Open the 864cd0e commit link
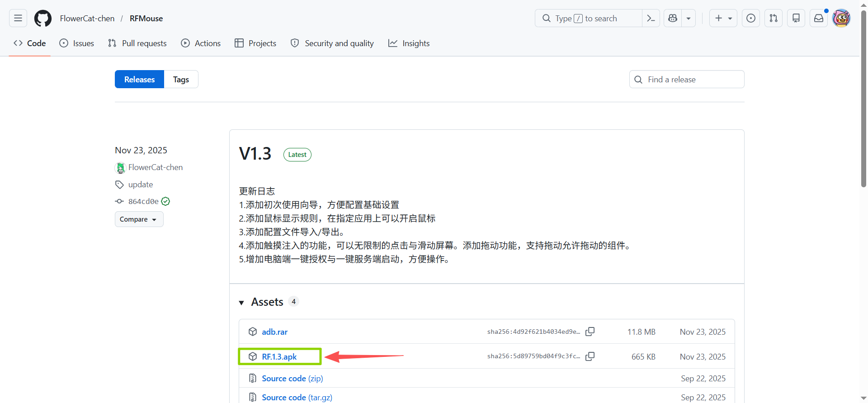 tap(143, 201)
